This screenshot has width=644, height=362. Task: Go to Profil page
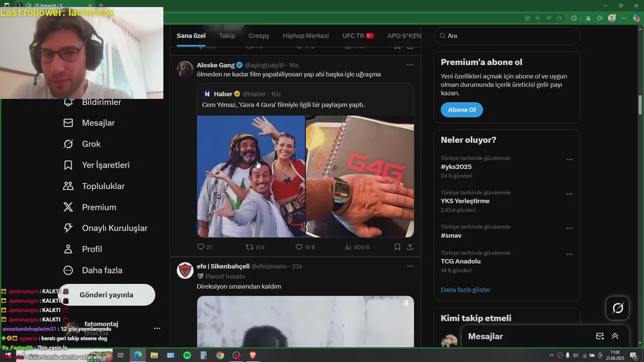pos(83,249)
